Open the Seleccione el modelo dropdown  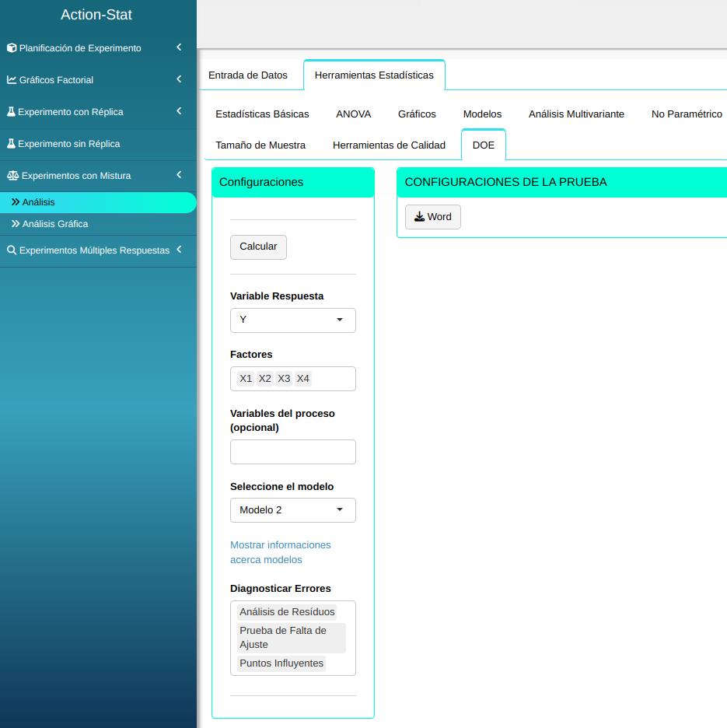[x=292, y=510]
